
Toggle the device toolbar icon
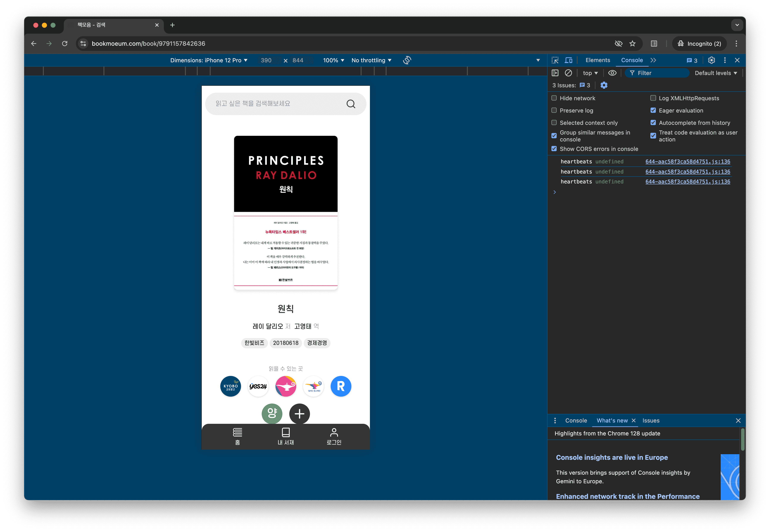[x=568, y=60]
